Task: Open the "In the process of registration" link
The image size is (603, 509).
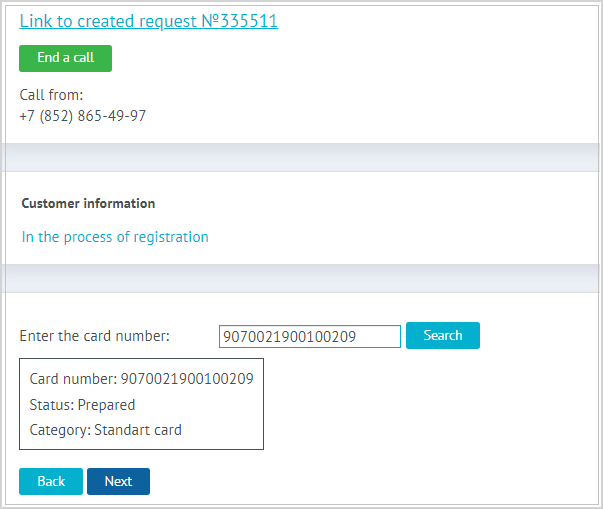Action: coord(115,237)
